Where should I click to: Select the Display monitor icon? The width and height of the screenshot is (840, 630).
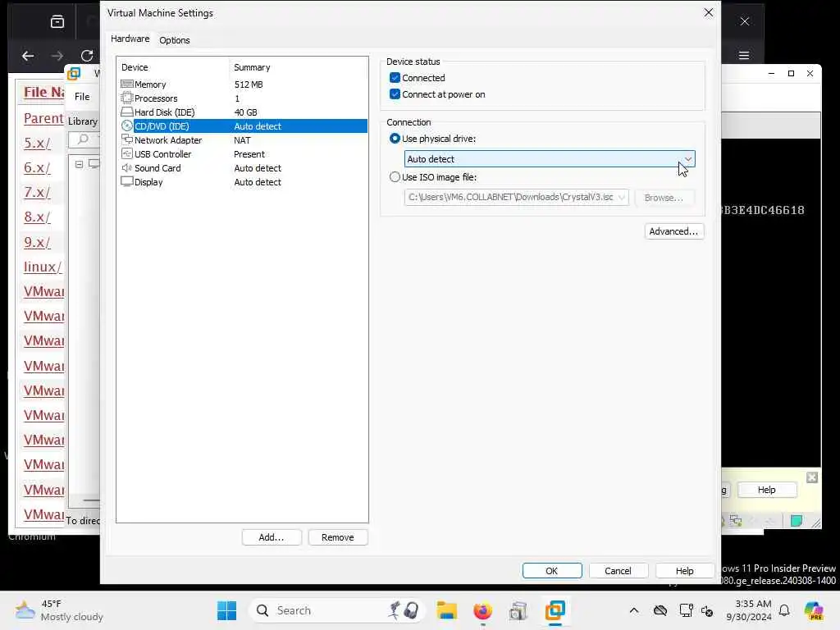pos(127,181)
